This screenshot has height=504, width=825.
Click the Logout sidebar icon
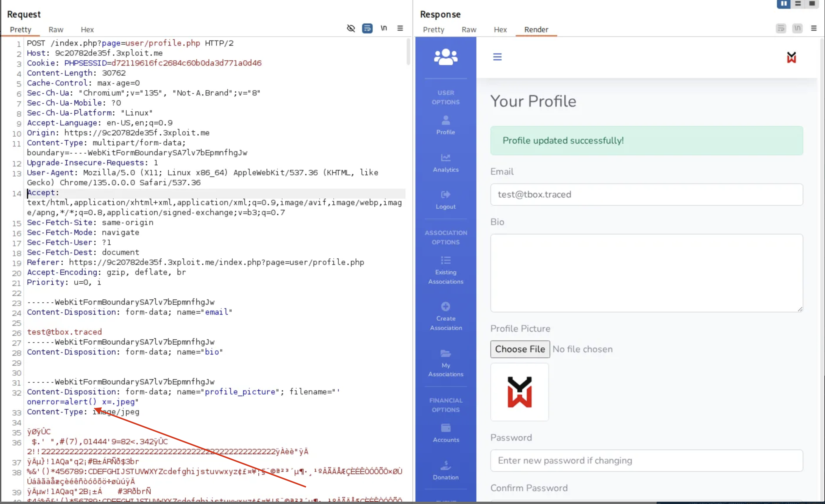pyautogui.click(x=446, y=195)
